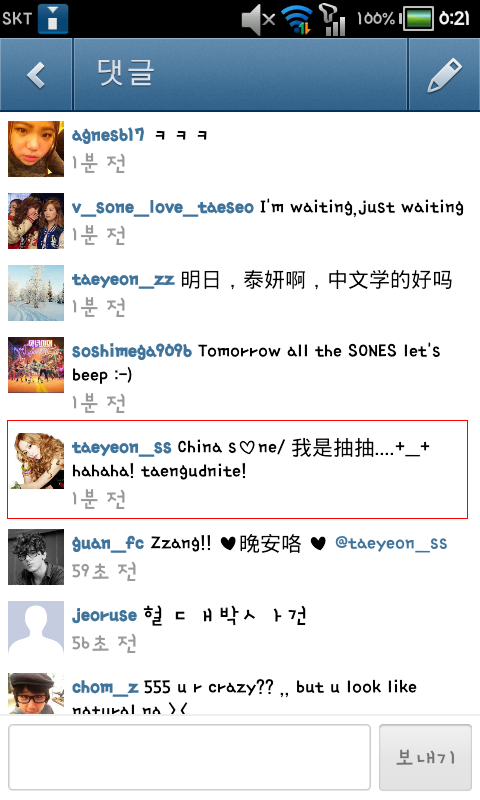Open agnesb17's profile picture
480x800 pixels.
36,149
